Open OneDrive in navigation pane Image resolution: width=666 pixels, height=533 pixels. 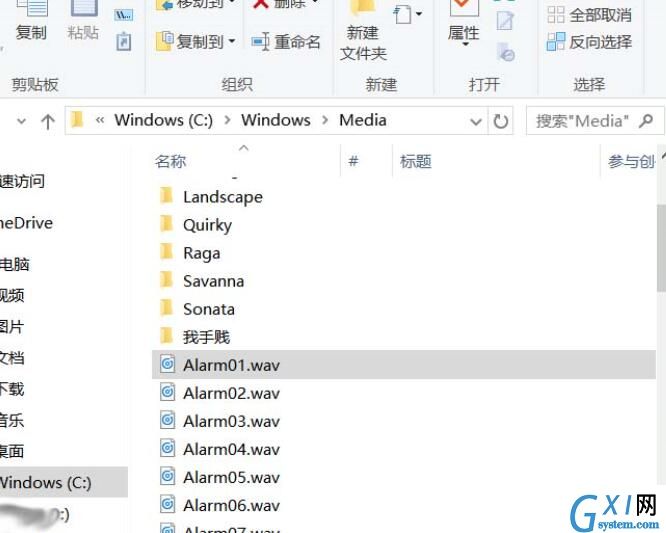[26, 223]
